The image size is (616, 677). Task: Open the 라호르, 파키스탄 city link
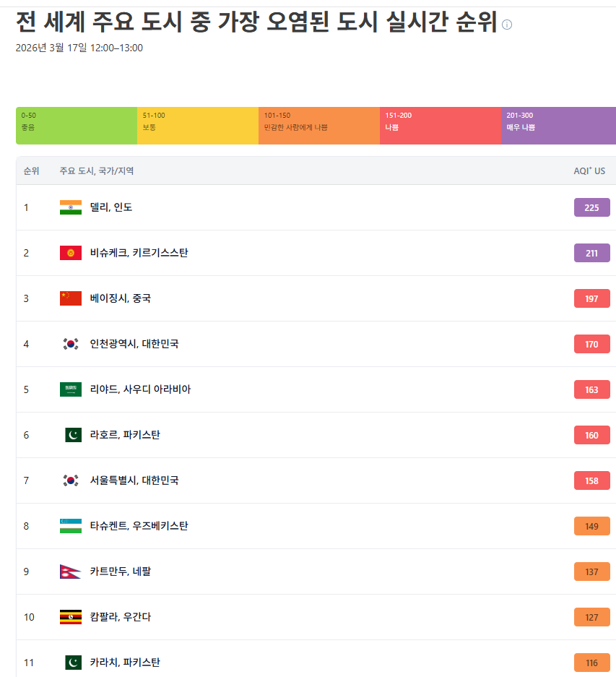tap(125, 435)
